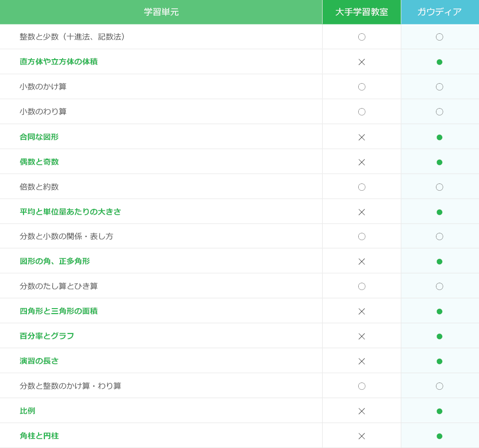Screen dimensions: 479x448
Task: Click 大手学習教室 circle for 倍数と約数 row
Action: [362, 187]
